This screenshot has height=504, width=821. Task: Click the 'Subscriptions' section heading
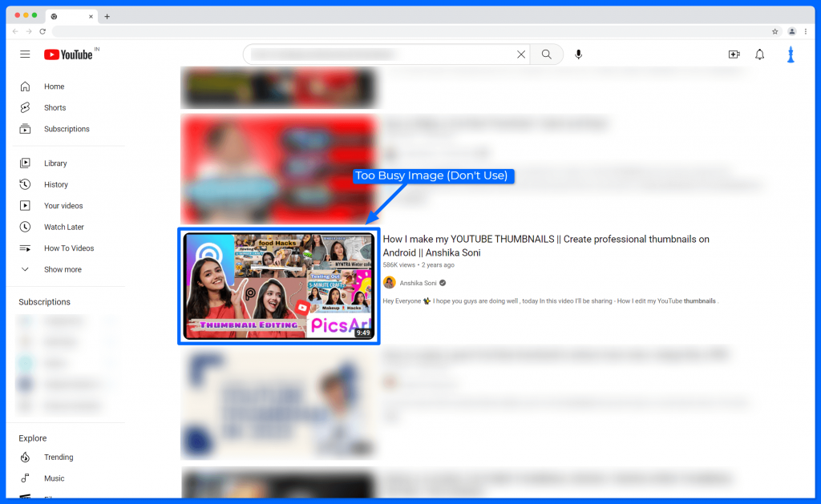[45, 302]
